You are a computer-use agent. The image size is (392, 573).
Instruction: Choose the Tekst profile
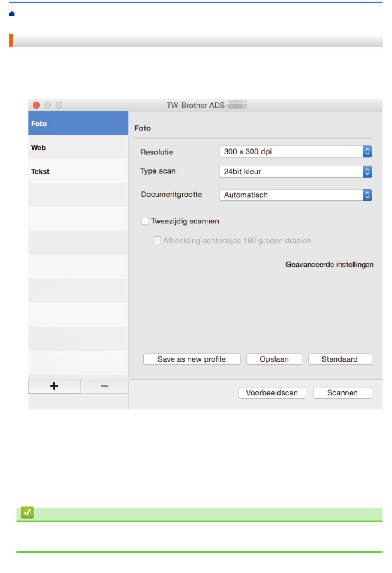tap(78, 171)
